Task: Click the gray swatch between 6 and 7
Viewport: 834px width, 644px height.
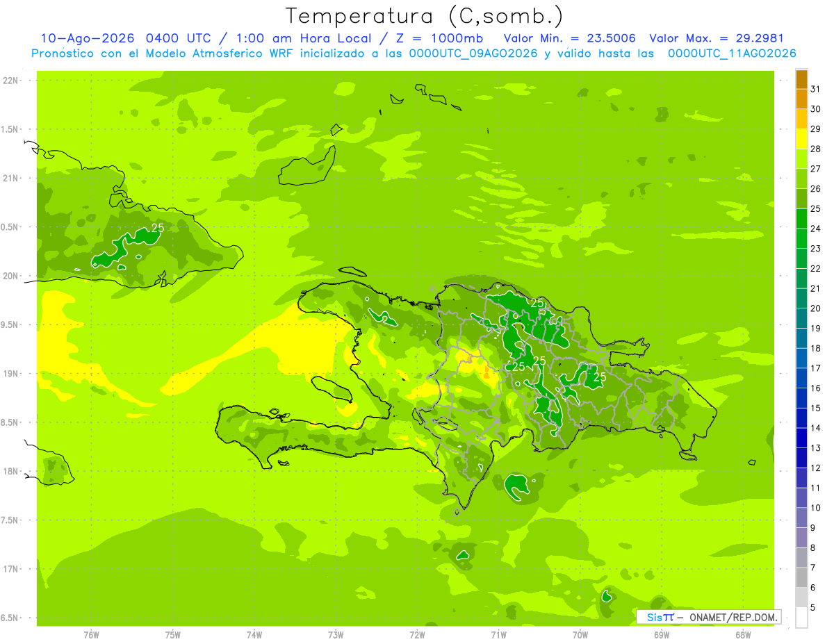Action: click(801, 578)
